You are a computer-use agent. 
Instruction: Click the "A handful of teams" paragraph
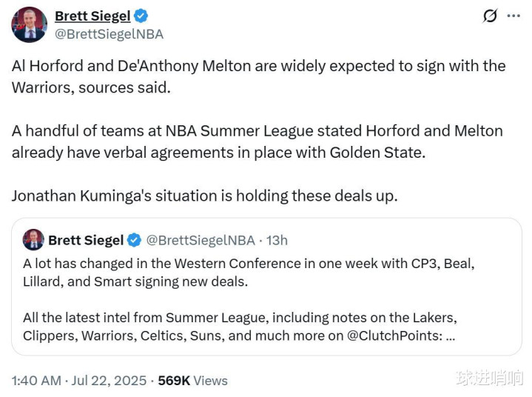click(x=257, y=141)
